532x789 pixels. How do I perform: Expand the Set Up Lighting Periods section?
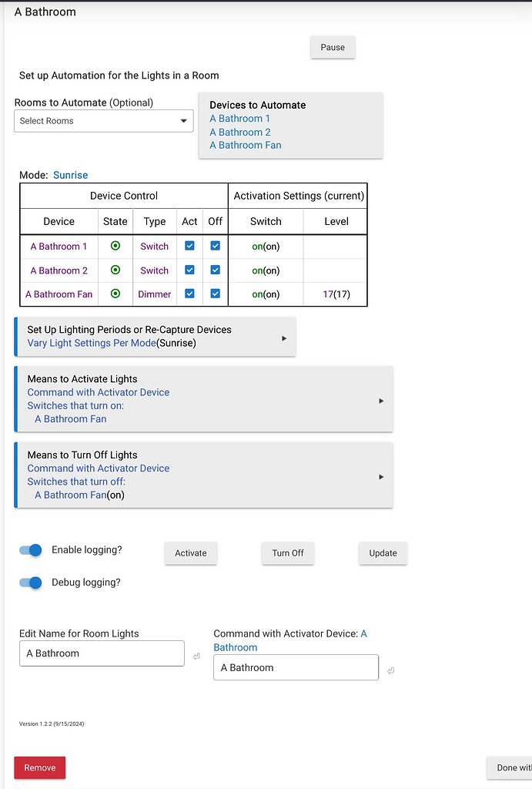(x=286, y=337)
